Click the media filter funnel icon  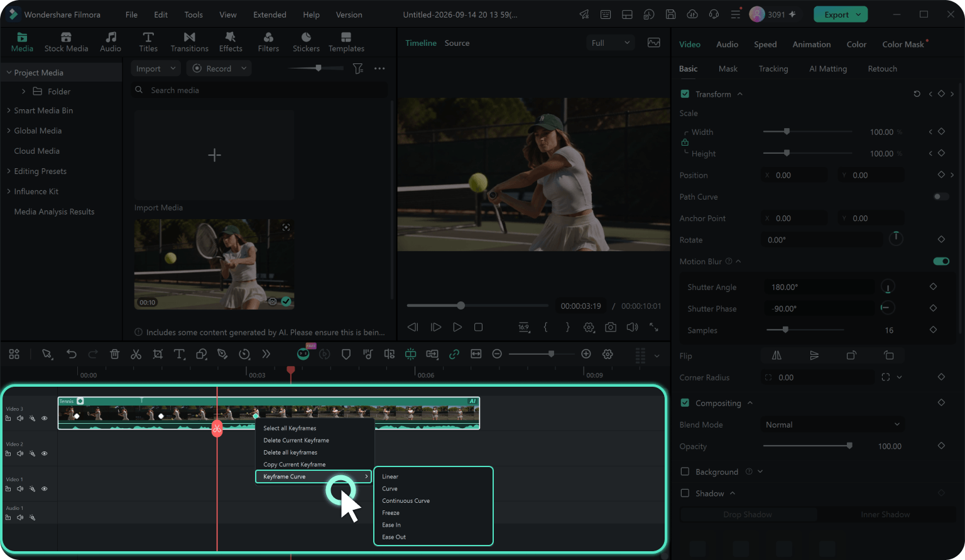tap(358, 68)
